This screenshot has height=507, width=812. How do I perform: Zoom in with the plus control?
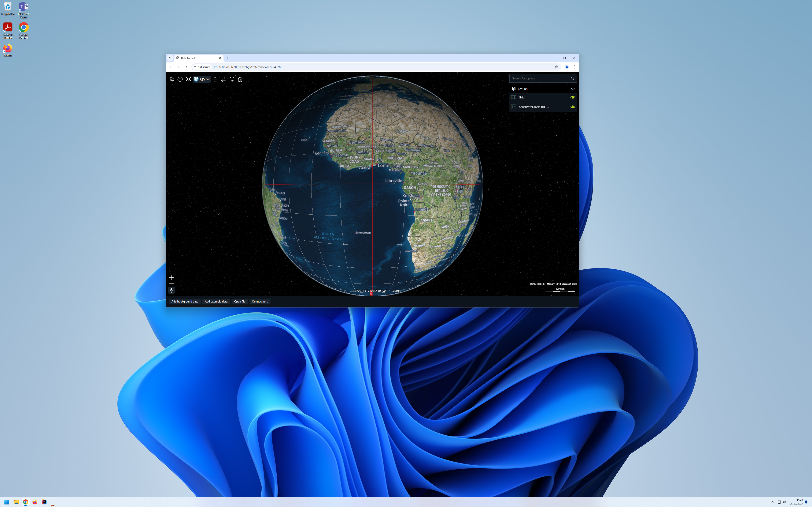[x=171, y=277]
